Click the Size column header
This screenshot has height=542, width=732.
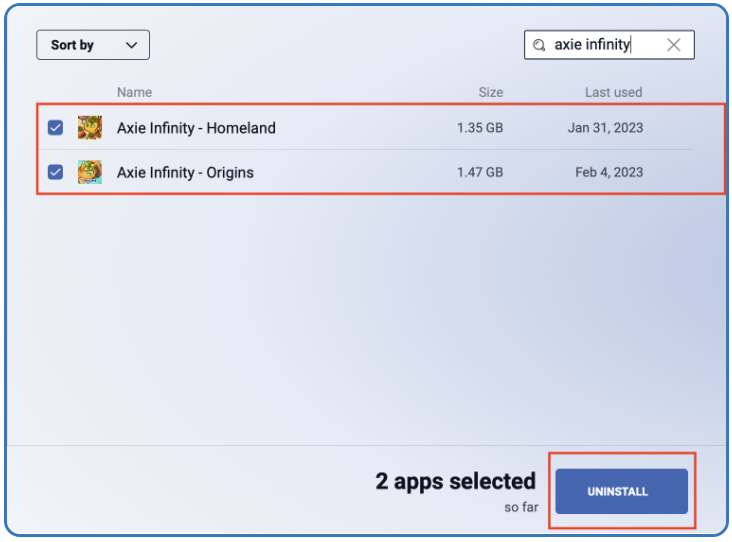coord(491,92)
